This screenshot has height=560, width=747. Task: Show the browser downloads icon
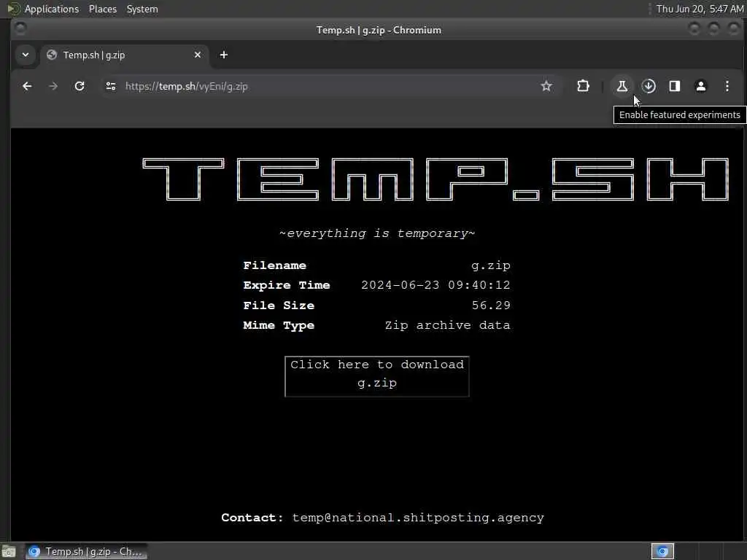point(649,86)
